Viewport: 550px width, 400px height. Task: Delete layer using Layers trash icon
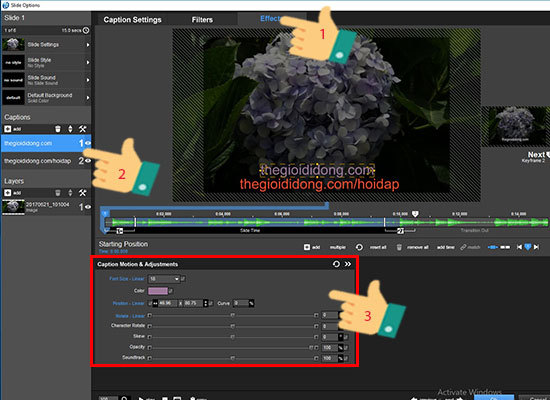(x=58, y=193)
